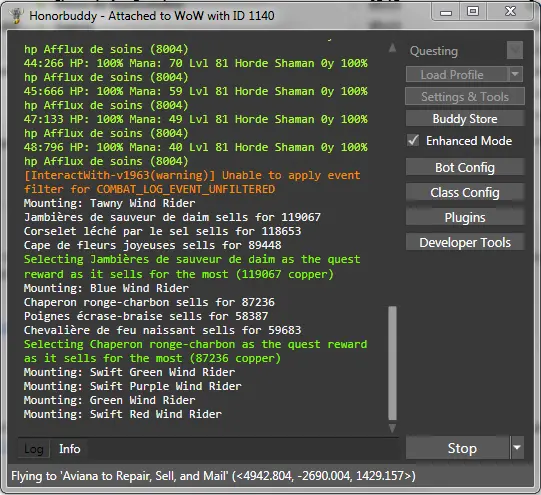Click log line 'Mounting: Swift Red Wind Rider'
Viewport: 541px width, 495px height.
point(123,414)
